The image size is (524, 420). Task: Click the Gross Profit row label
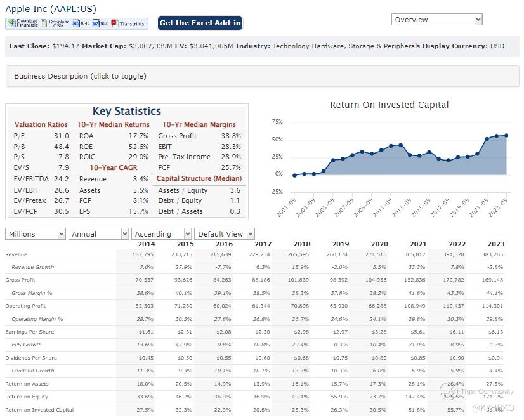coord(20,280)
